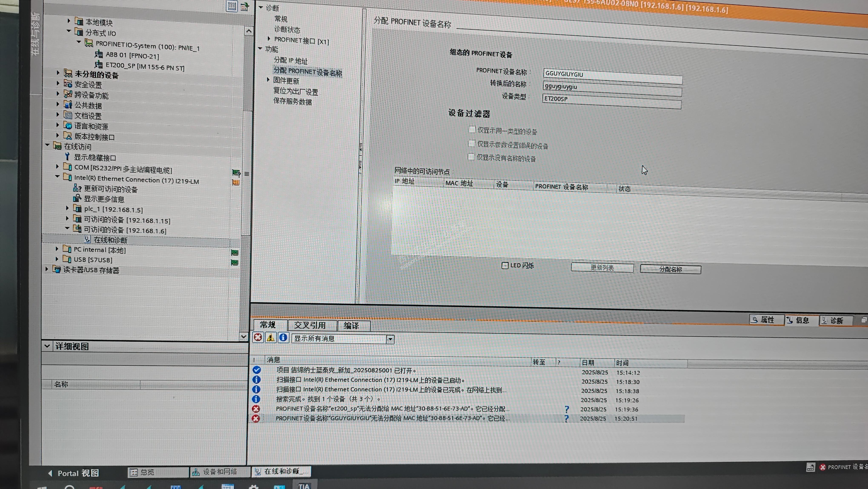Click the blue information filter icon
The height and width of the screenshot is (489, 868).
(x=283, y=338)
